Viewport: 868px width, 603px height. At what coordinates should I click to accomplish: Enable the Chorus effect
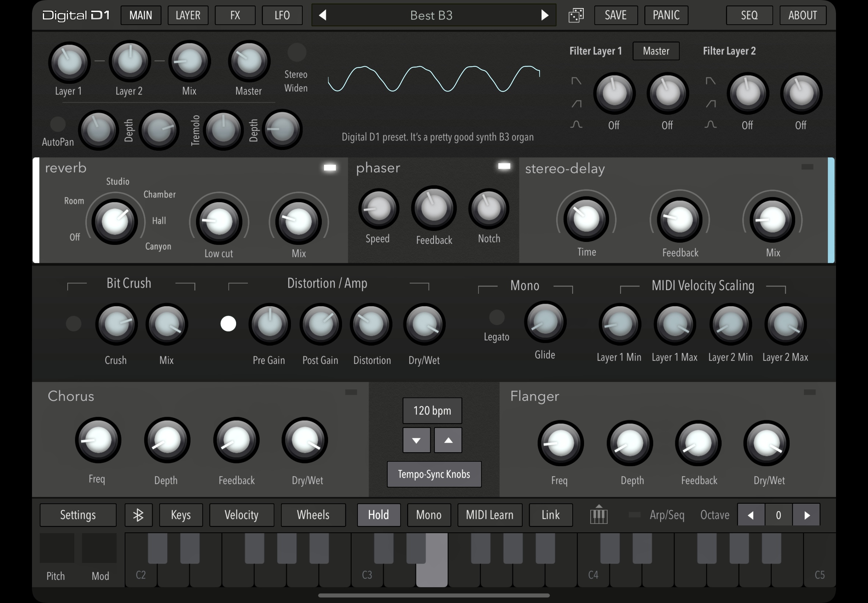click(351, 392)
